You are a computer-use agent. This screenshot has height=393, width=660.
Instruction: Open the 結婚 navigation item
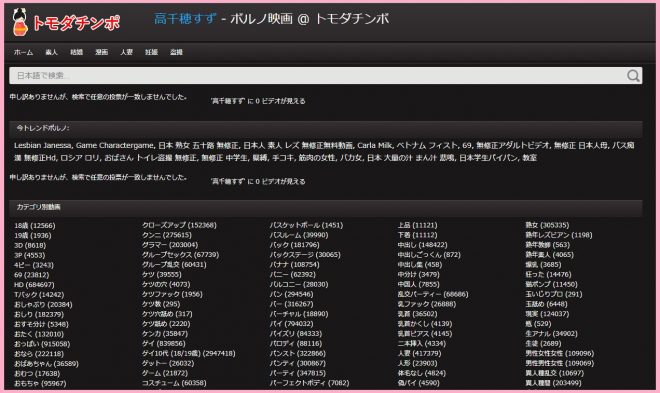coord(76,52)
